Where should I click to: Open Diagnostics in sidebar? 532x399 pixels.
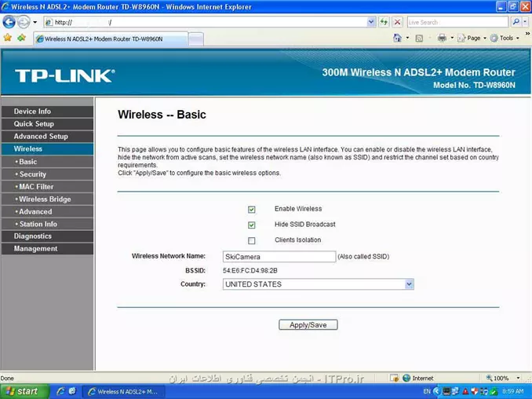click(47, 236)
